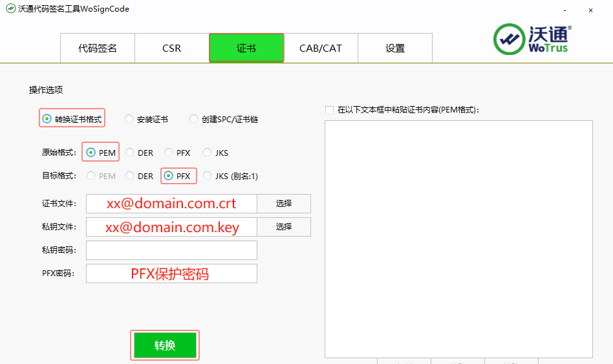613x364 pixels.
Task: Click the green 转换 button
Action: (165, 345)
